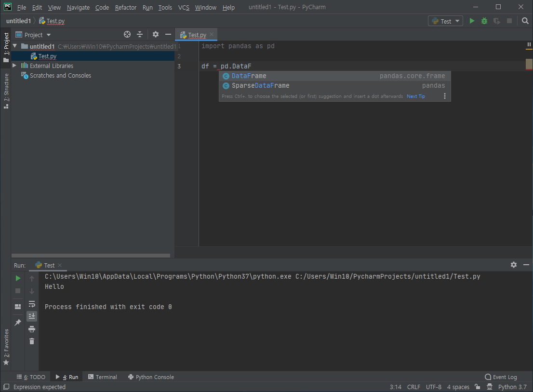Viewport: 533px width, 392px height.
Task: Click Next Tip link in popup
Action: pos(416,96)
